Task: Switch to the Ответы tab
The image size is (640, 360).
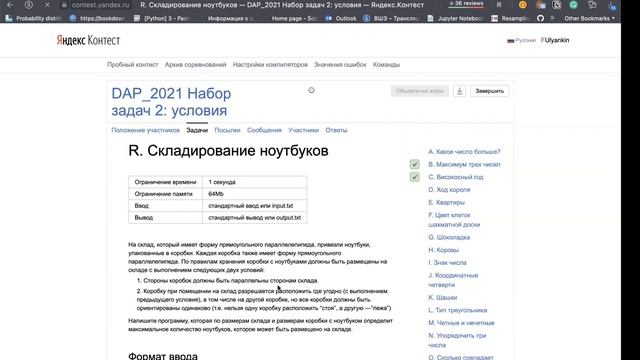Action: pos(336,130)
